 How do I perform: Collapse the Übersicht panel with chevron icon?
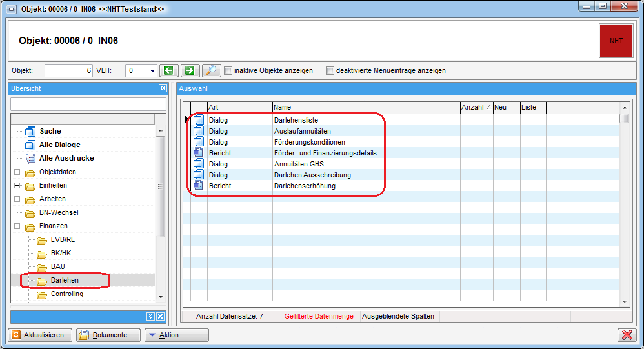163,88
